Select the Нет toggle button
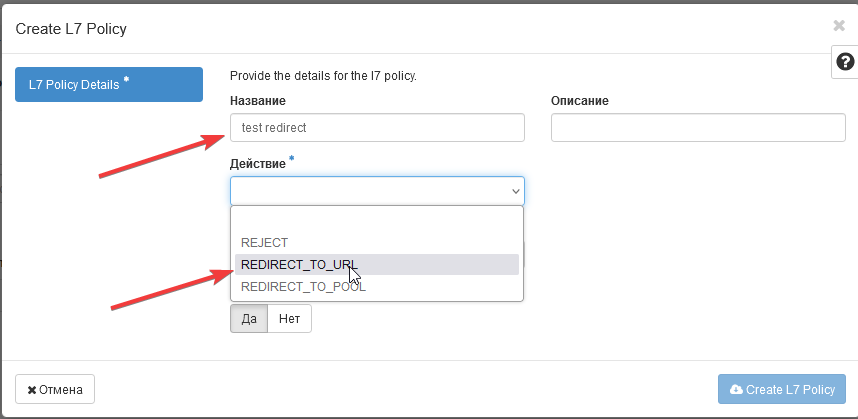 click(289, 319)
